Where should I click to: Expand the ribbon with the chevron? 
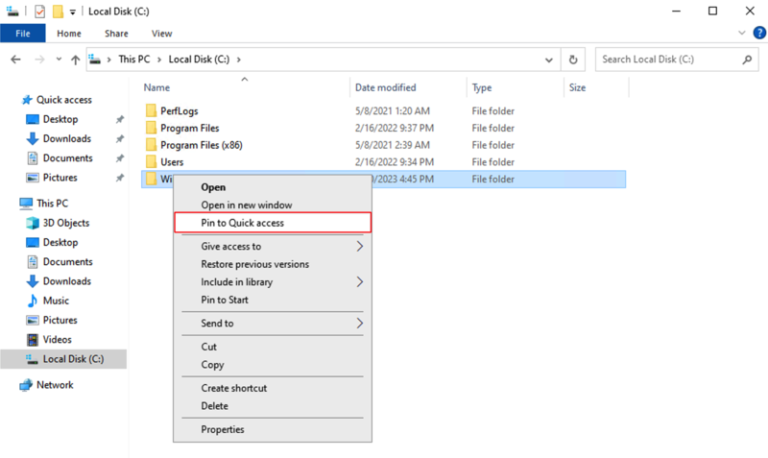741,33
